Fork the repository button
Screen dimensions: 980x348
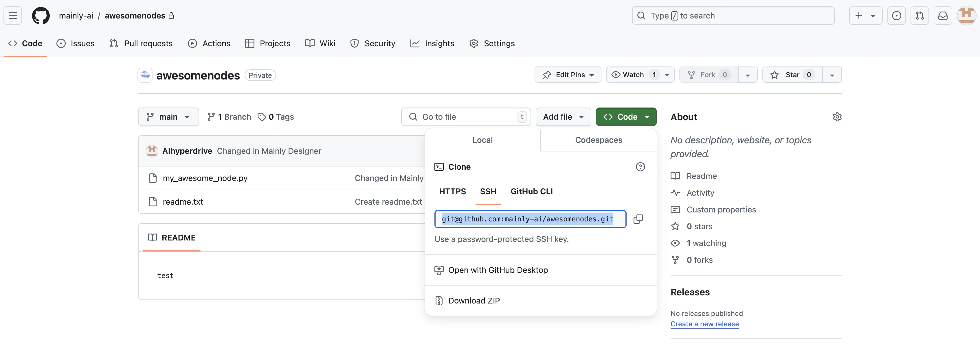coord(708,75)
